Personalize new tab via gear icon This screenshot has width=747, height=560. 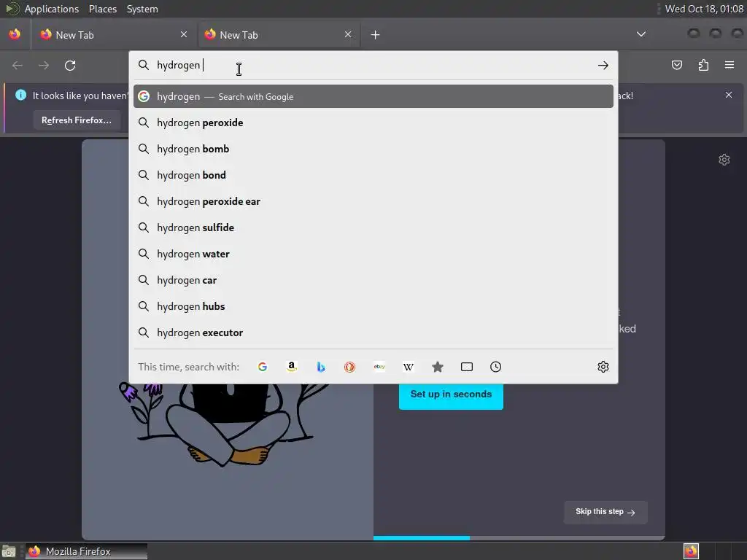724,160
